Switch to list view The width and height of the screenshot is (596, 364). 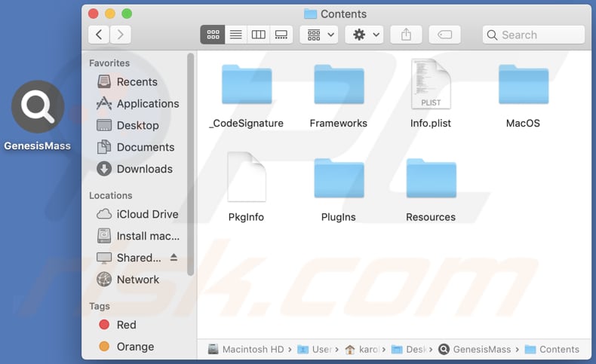point(235,35)
